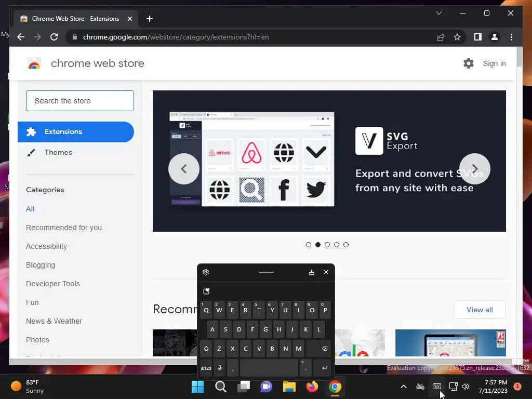The width and height of the screenshot is (532, 399).
Task: View site information padlock icon
Action: (75, 37)
